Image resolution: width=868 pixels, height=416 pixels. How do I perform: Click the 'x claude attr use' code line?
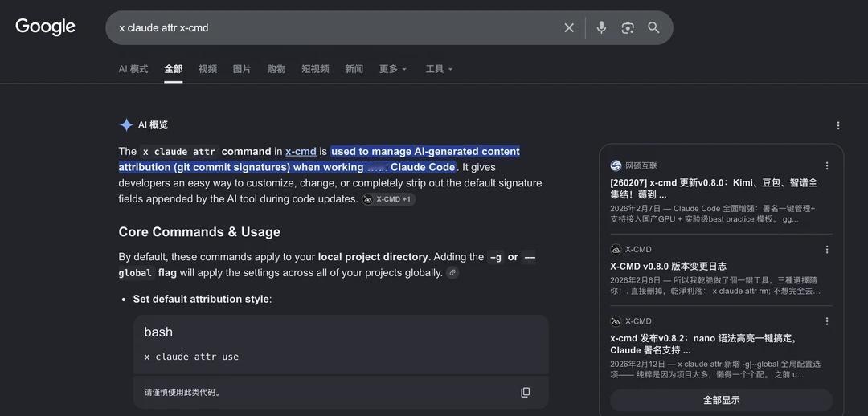[191, 357]
